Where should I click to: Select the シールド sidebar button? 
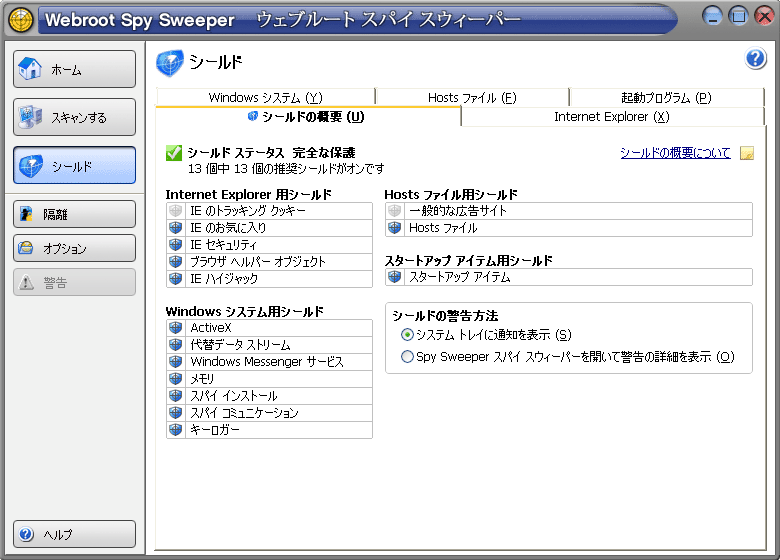75,165
